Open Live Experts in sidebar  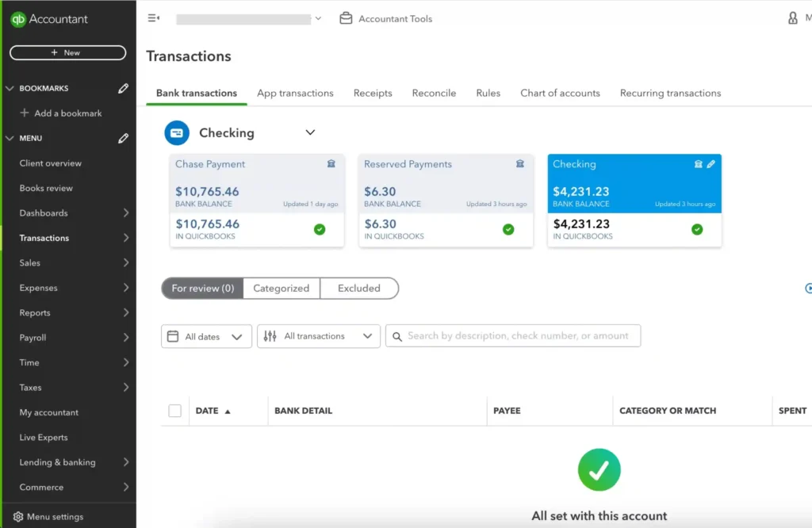[x=44, y=438]
